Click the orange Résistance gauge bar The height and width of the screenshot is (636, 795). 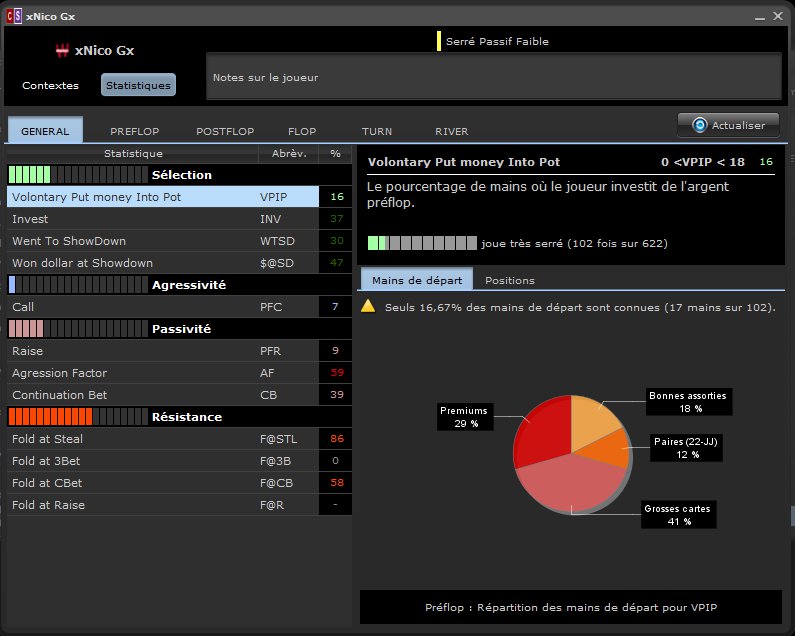coord(78,416)
